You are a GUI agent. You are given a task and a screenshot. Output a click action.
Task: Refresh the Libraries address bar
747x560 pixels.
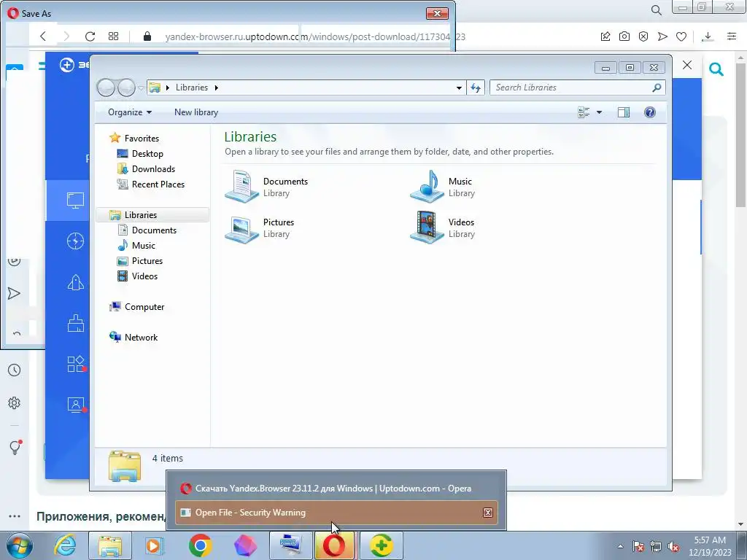pyautogui.click(x=476, y=87)
